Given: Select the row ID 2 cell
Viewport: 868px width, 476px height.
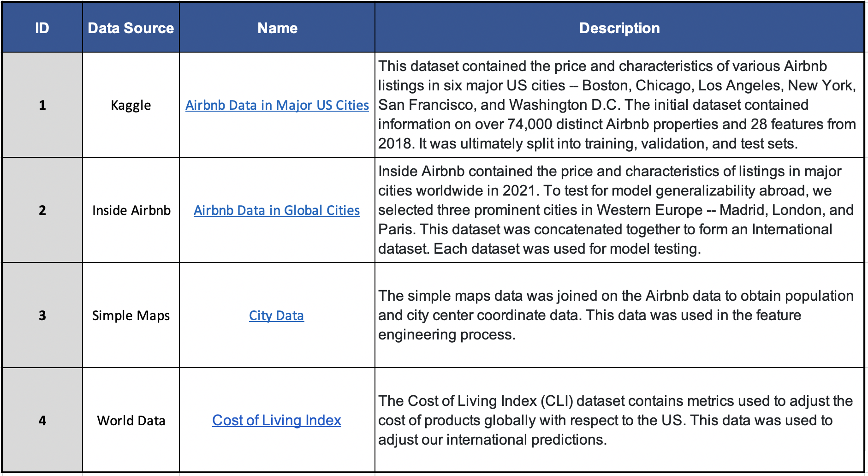Looking at the screenshot, I should (42, 210).
